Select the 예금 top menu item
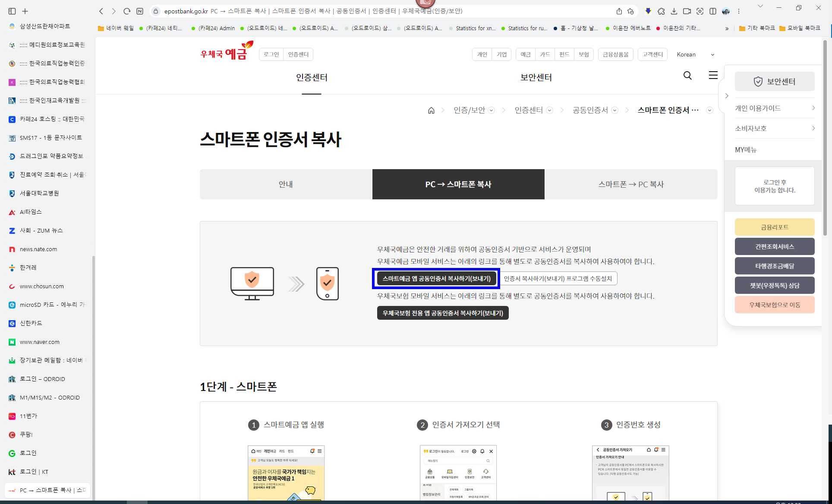 526,54
